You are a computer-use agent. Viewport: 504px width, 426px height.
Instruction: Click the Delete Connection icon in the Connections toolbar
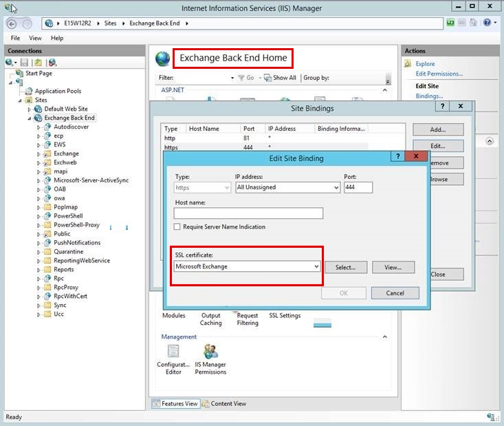click(x=53, y=63)
